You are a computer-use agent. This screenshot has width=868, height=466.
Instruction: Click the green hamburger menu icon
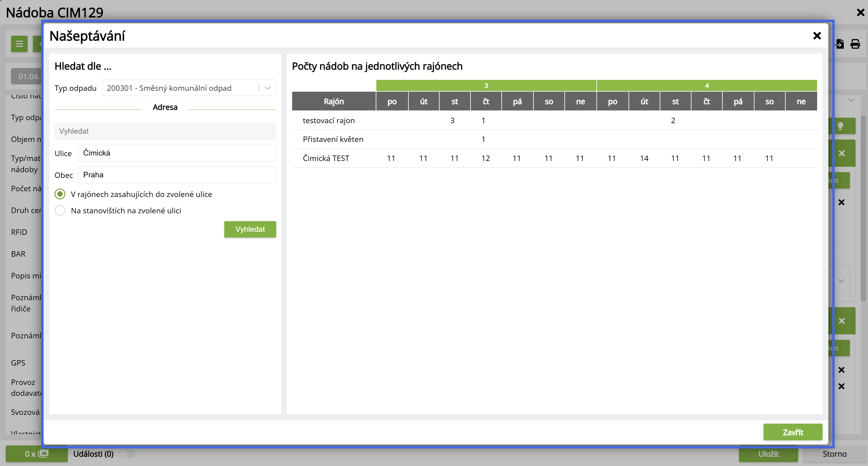(19, 44)
